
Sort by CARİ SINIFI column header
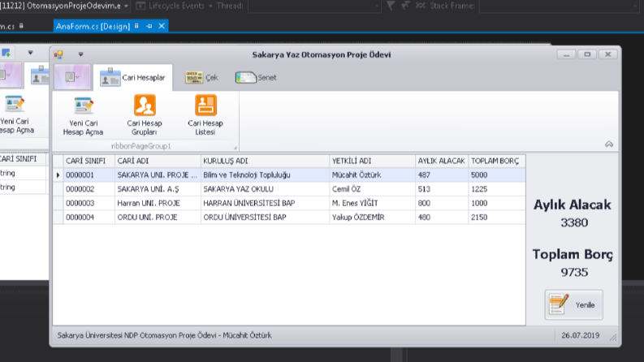(89, 161)
